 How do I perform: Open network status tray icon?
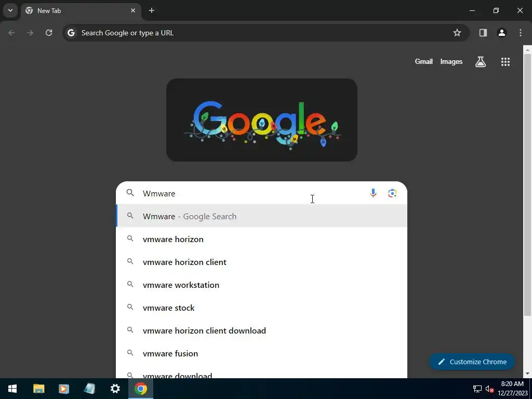click(477, 389)
